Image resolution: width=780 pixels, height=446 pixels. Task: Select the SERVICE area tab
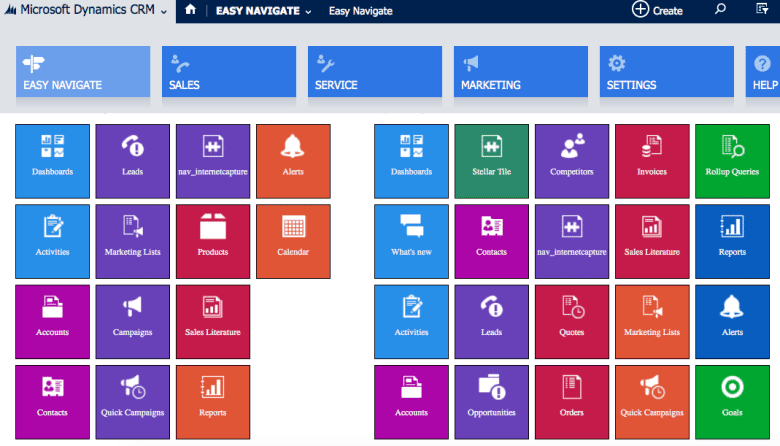tap(375, 72)
